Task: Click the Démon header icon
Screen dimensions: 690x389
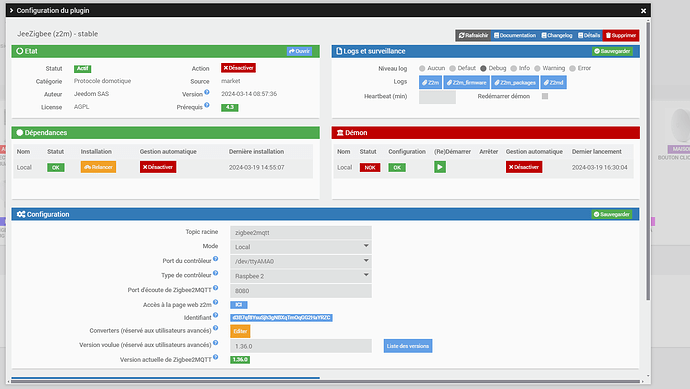Action: [340, 132]
